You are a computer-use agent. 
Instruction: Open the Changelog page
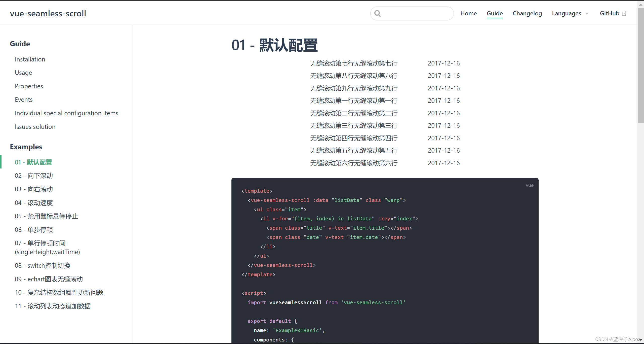(527, 13)
